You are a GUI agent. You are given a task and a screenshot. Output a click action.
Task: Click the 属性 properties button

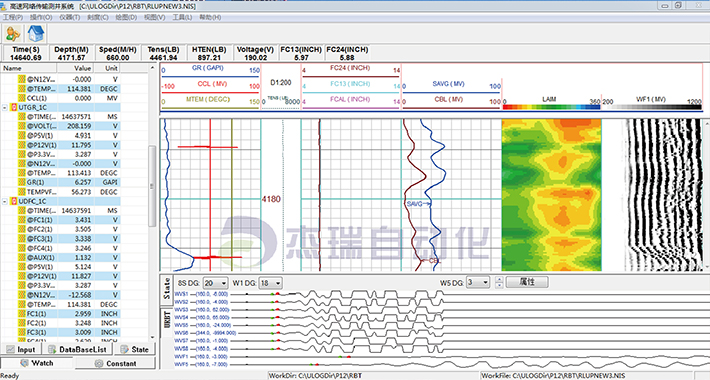(x=527, y=282)
